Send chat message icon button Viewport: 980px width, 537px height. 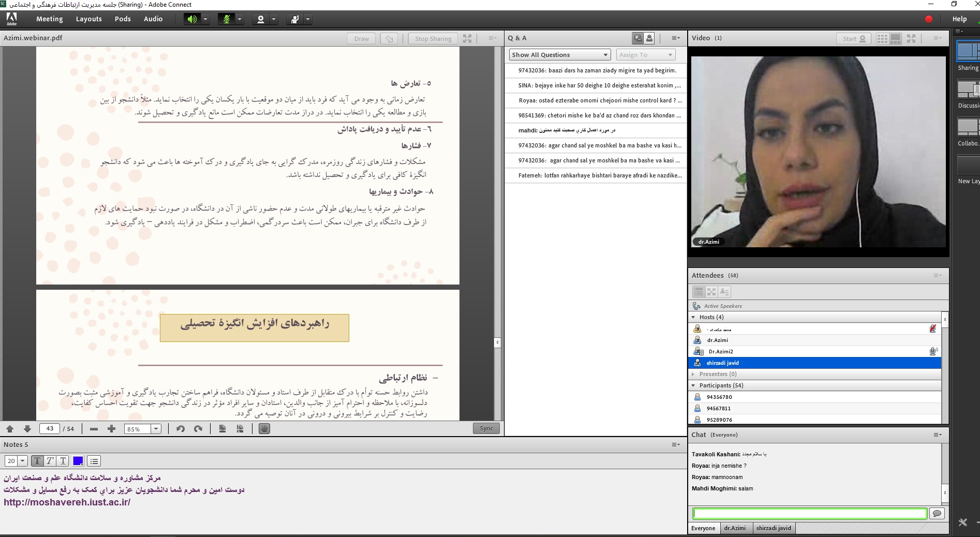tap(937, 513)
